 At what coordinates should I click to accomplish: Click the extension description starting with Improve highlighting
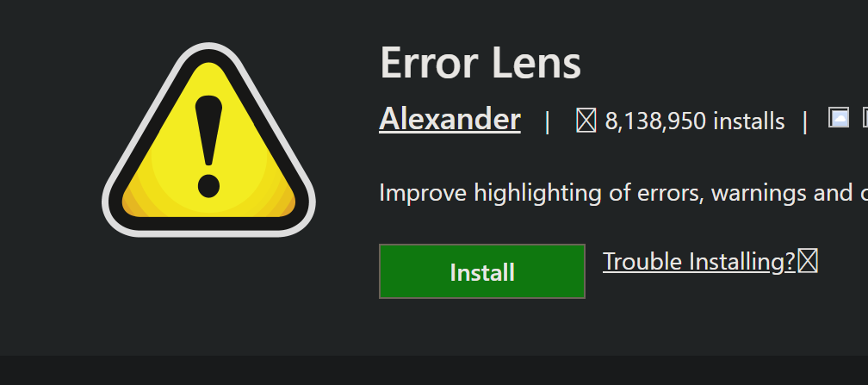[x=623, y=193]
